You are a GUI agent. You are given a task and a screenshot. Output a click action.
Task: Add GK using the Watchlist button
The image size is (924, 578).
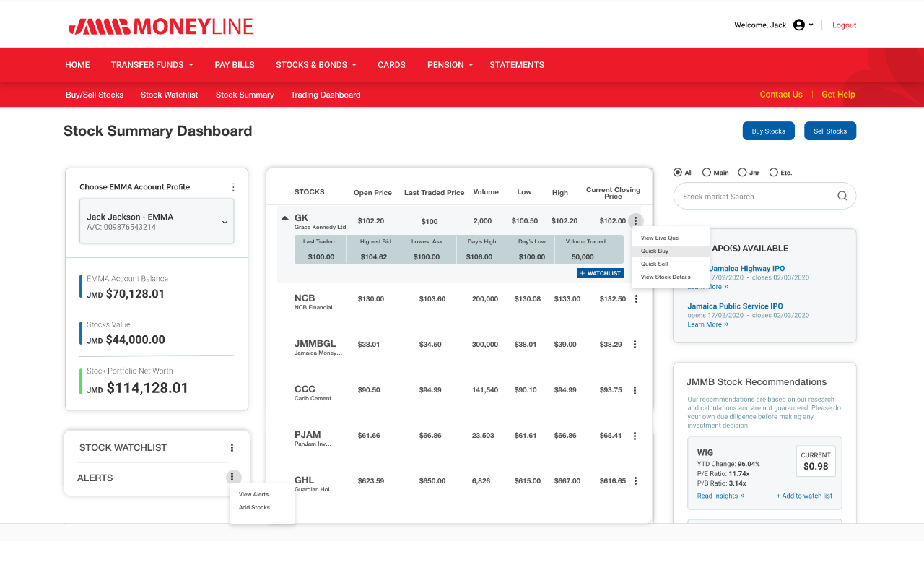600,273
